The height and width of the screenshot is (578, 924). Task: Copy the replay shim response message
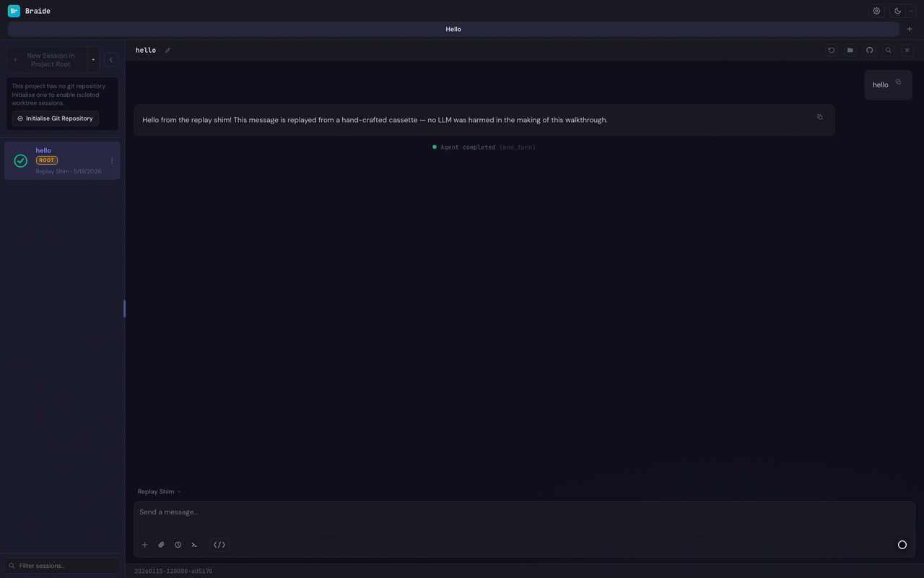819,116
